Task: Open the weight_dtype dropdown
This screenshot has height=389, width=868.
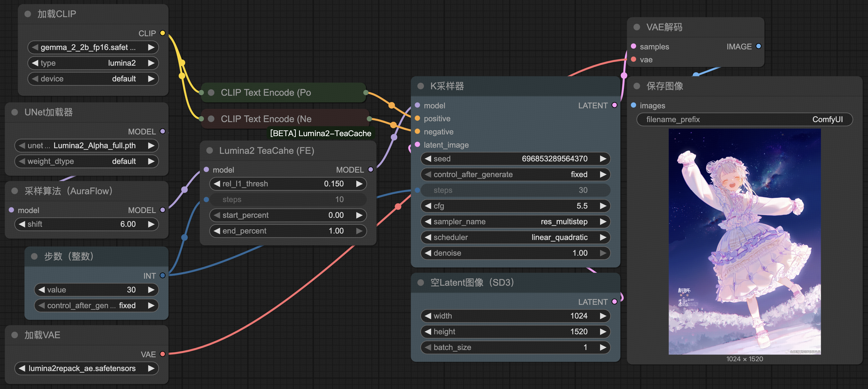Action: click(x=87, y=161)
